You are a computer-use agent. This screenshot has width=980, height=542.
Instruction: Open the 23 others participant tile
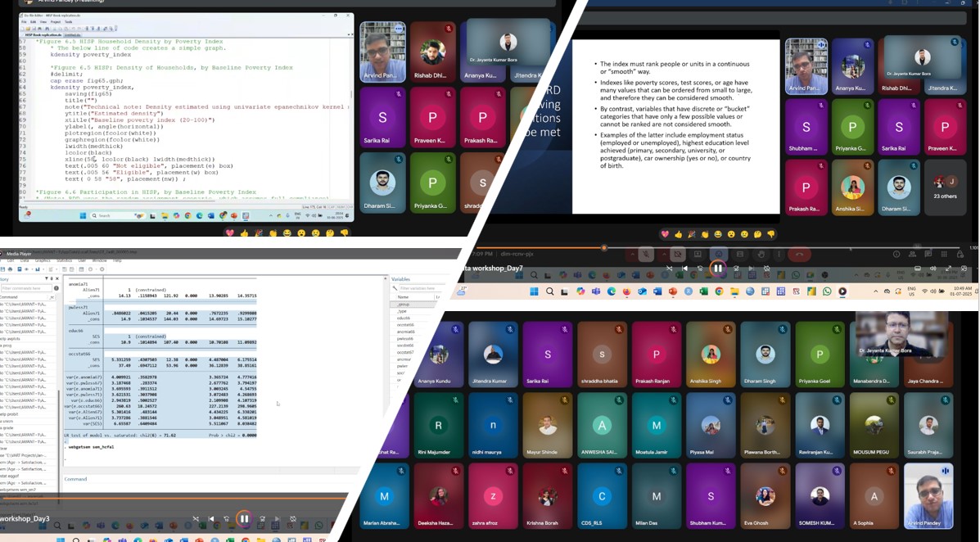pos(944,187)
